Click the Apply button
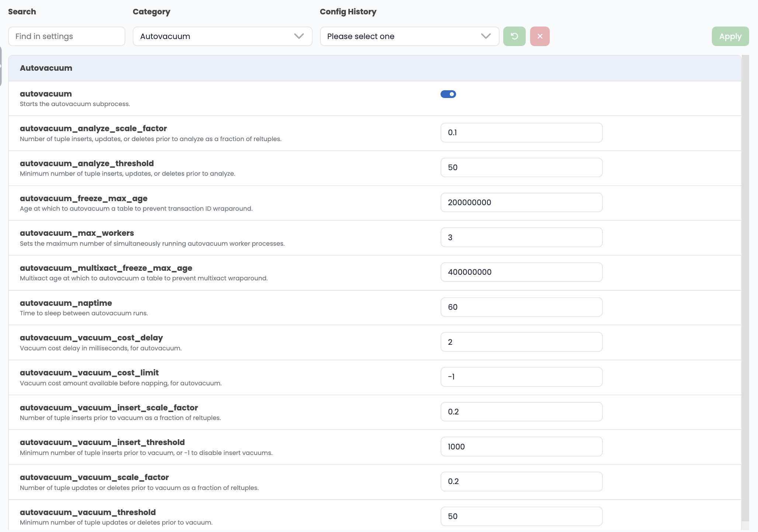Image resolution: width=758 pixels, height=532 pixels. [730, 36]
